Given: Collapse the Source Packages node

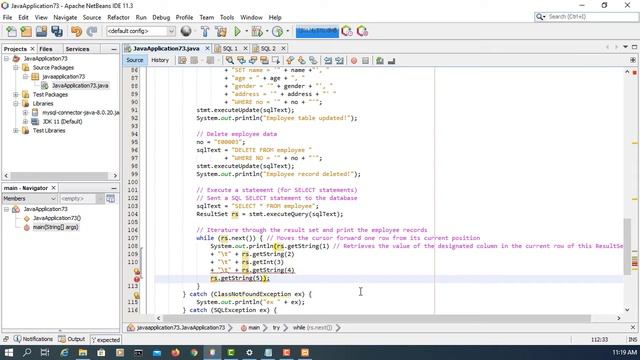Looking at the screenshot, I should pyautogui.click(x=16, y=68).
